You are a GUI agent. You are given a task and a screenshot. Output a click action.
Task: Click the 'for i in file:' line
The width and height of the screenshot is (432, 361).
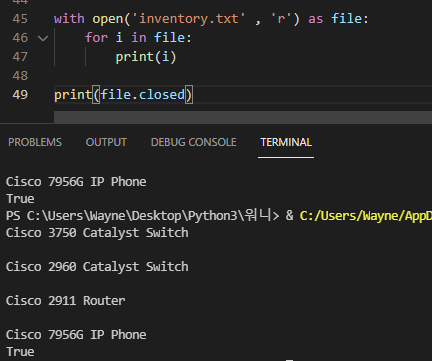coord(138,38)
